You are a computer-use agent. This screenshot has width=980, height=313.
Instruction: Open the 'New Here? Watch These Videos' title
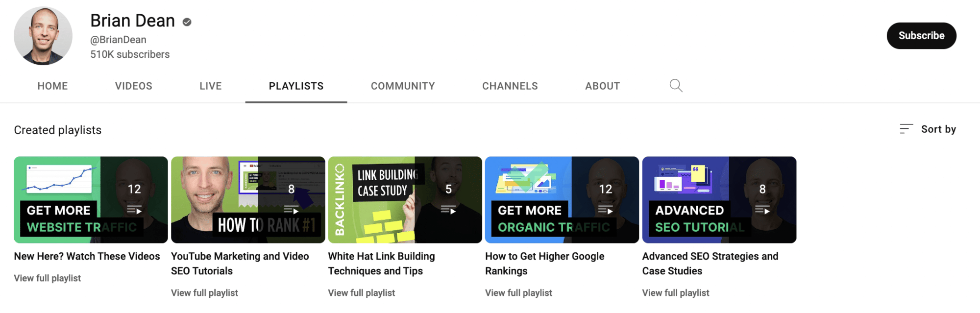(87, 256)
